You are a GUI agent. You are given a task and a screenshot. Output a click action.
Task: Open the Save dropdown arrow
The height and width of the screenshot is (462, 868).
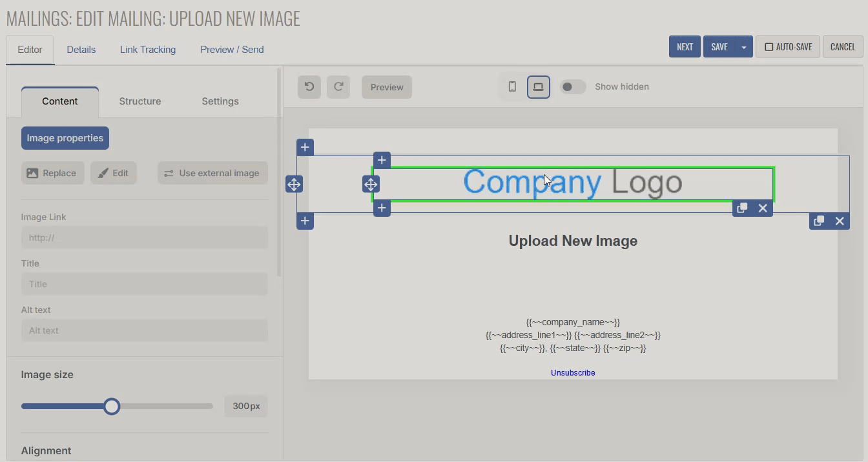coord(743,47)
